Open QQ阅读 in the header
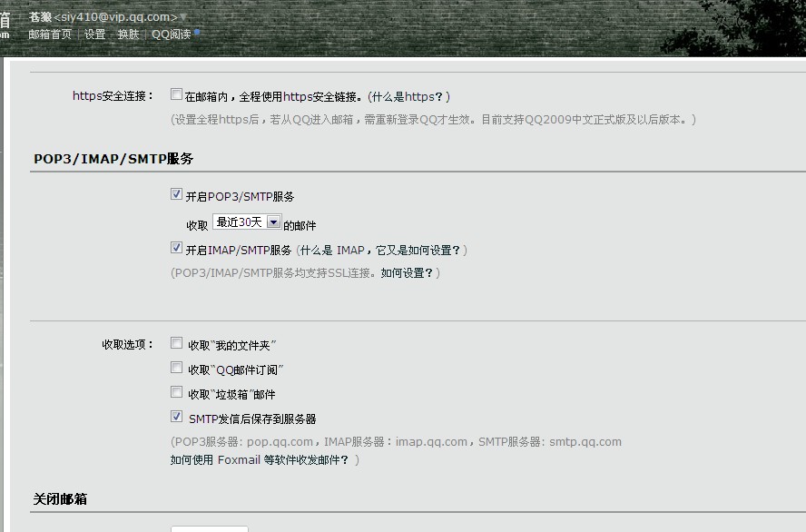 [x=172, y=34]
